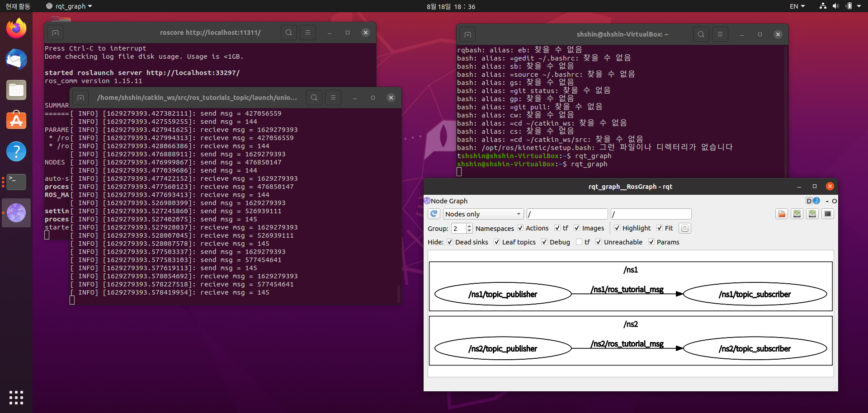
Task: Click the /ns2 namespace label
Action: click(x=631, y=324)
